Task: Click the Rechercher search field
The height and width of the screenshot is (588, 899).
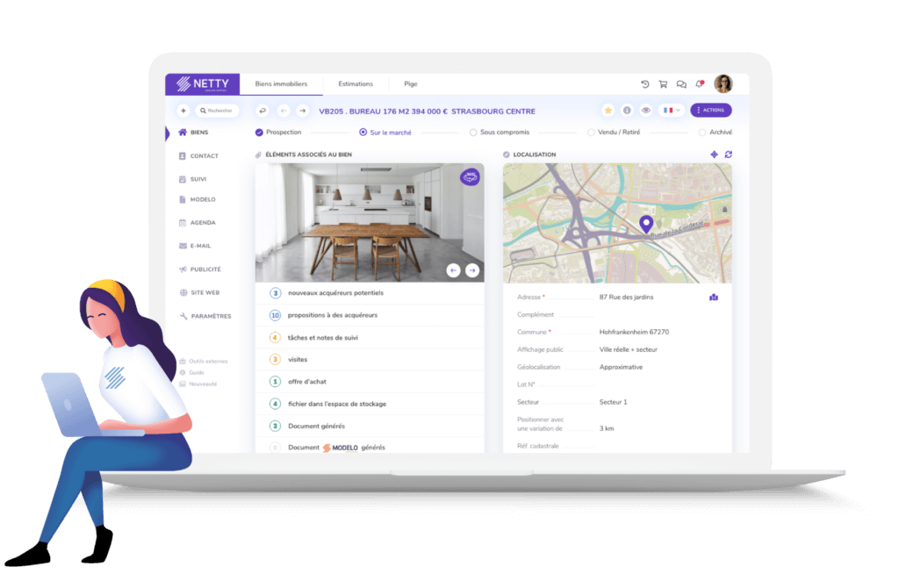Action: tap(219, 111)
